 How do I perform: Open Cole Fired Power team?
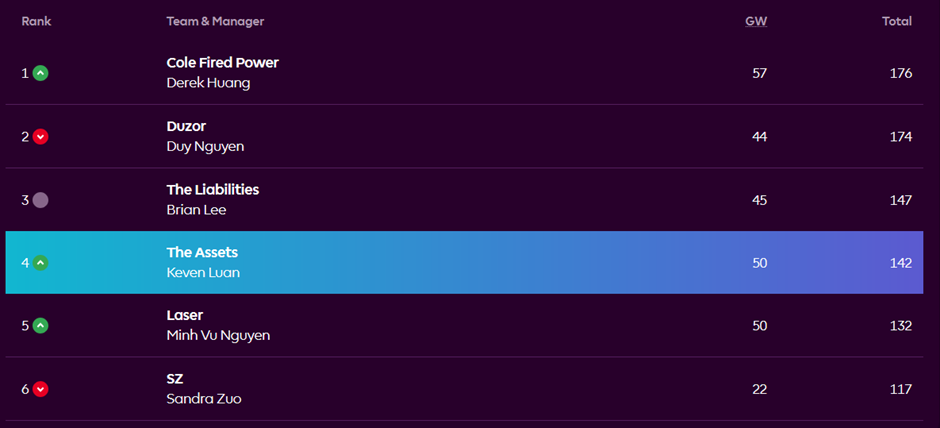pyautogui.click(x=222, y=62)
